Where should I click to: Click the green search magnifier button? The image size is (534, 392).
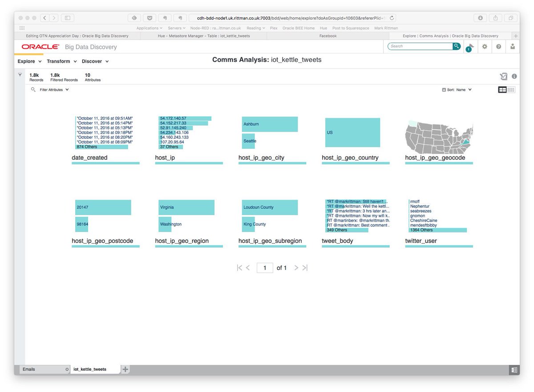(x=457, y=46)
